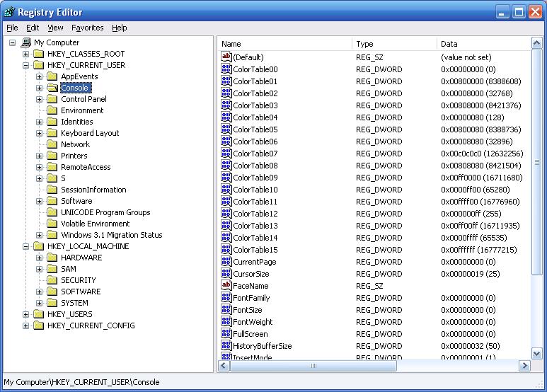Click the data value 0x00c0c0c0 (12632256)
Image resolution: width=547 pixels, height=392 pixels.
tap(482, 154)
